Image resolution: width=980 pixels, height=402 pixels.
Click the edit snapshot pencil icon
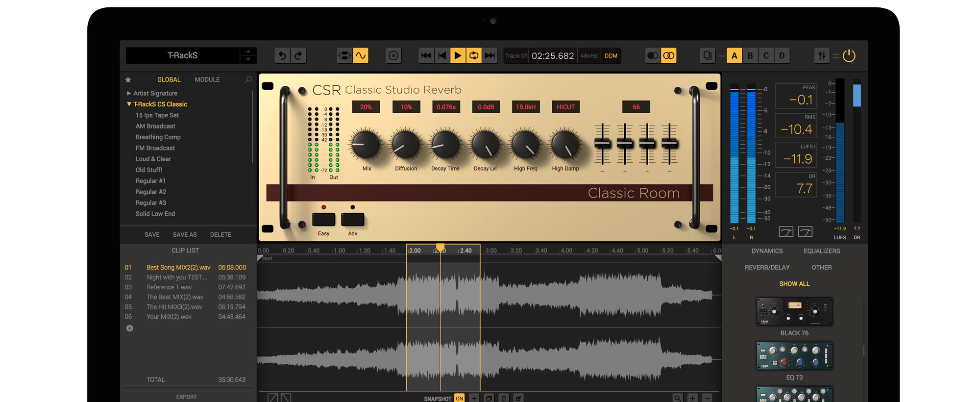pos(518,399)
